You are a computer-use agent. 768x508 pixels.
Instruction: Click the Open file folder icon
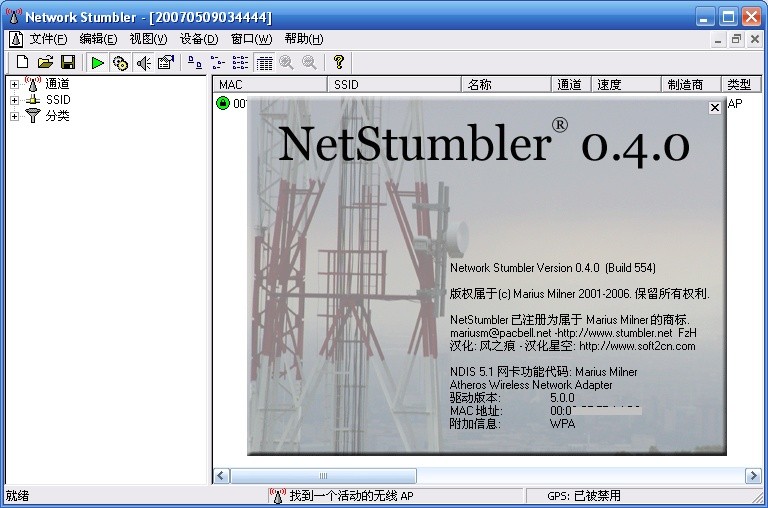[45, 63]
